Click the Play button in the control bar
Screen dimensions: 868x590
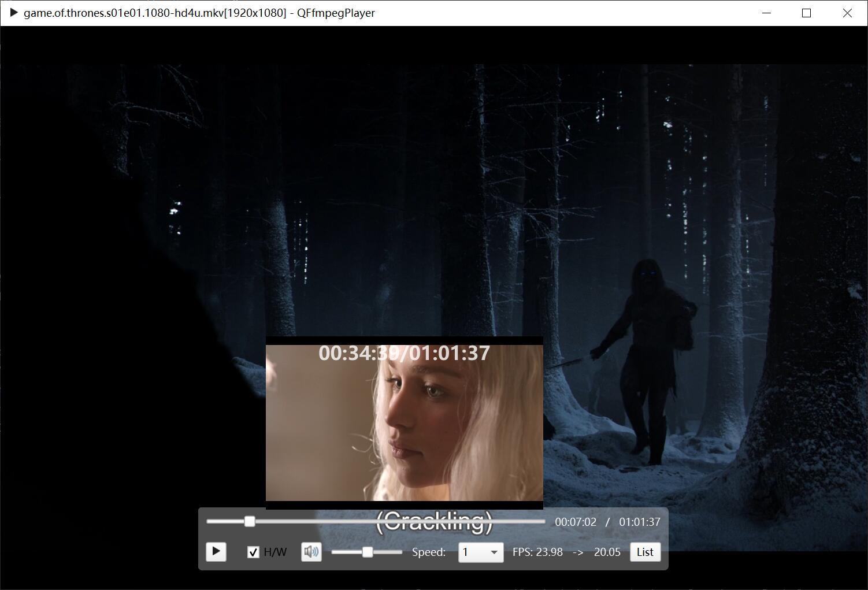(216, 551)
